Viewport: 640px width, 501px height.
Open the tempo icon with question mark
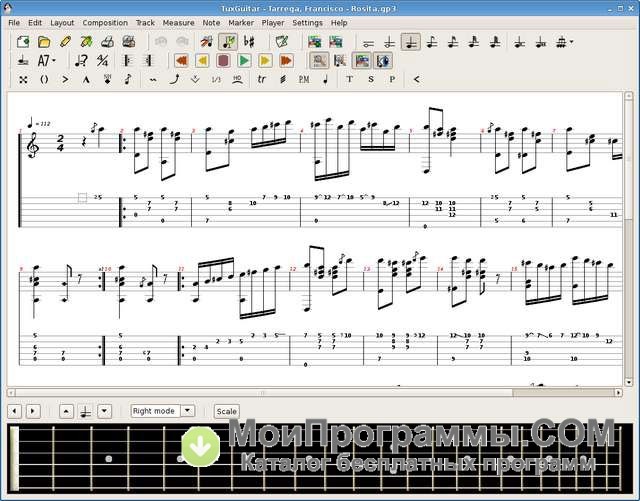[81, 61]
